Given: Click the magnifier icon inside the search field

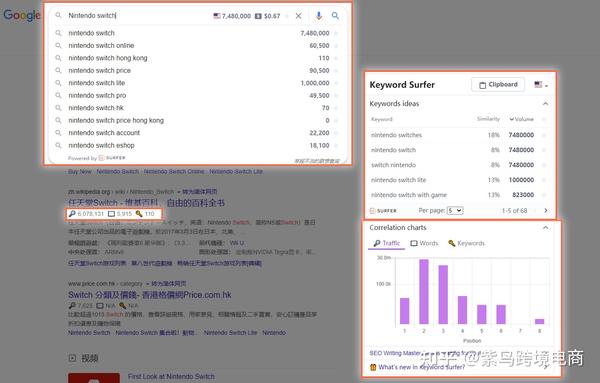Looking at the screenshot, I should pos(58,15).
